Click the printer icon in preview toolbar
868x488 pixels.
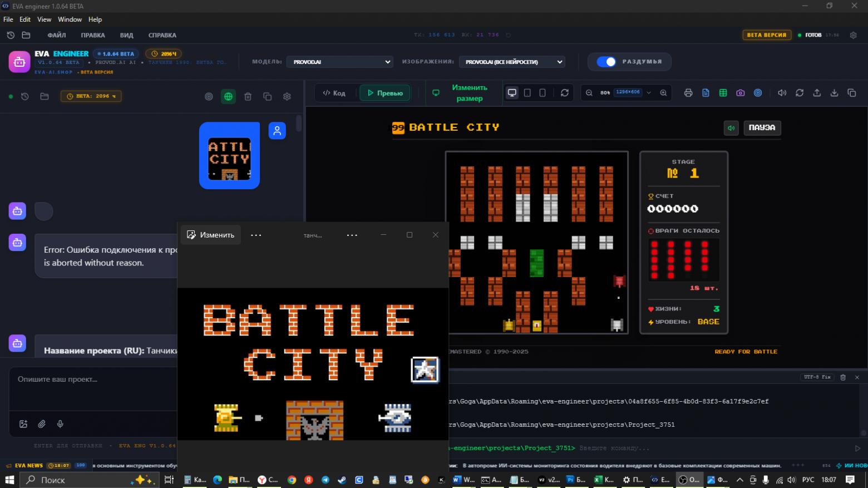pos(688,93)
